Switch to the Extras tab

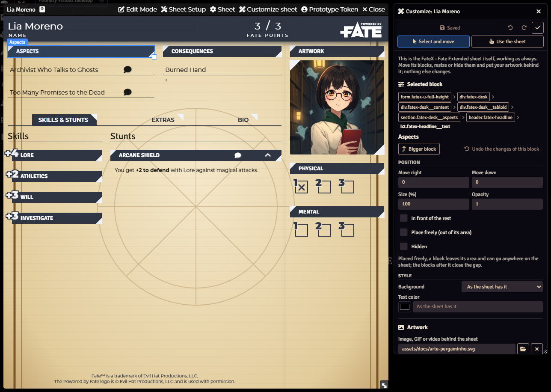[163, 120]
